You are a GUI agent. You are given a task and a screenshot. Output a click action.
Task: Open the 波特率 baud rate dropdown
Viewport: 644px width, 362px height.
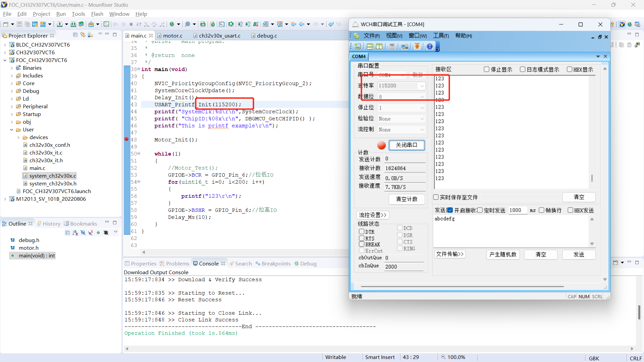point(422,86)
